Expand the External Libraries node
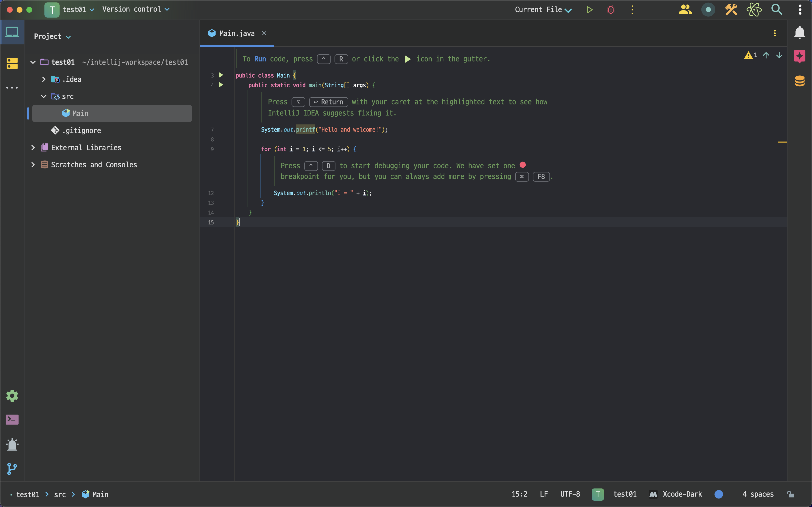 pyautogui.click(x=33, y=148)
